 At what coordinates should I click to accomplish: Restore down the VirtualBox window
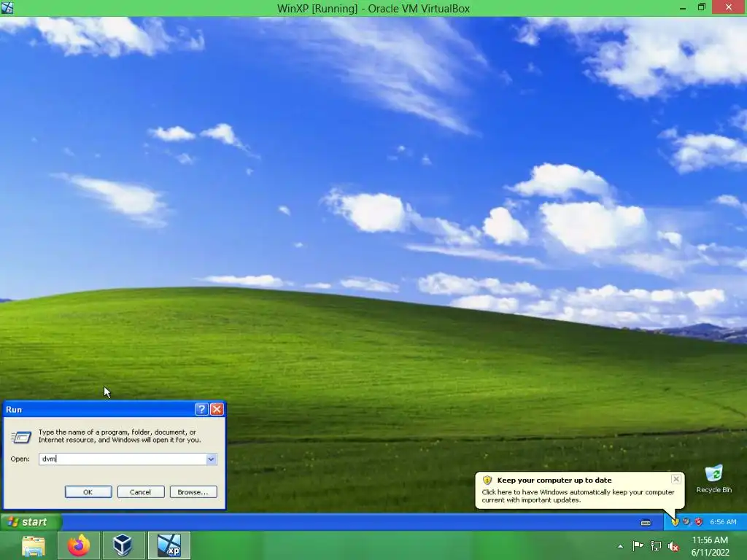(702, 7)
